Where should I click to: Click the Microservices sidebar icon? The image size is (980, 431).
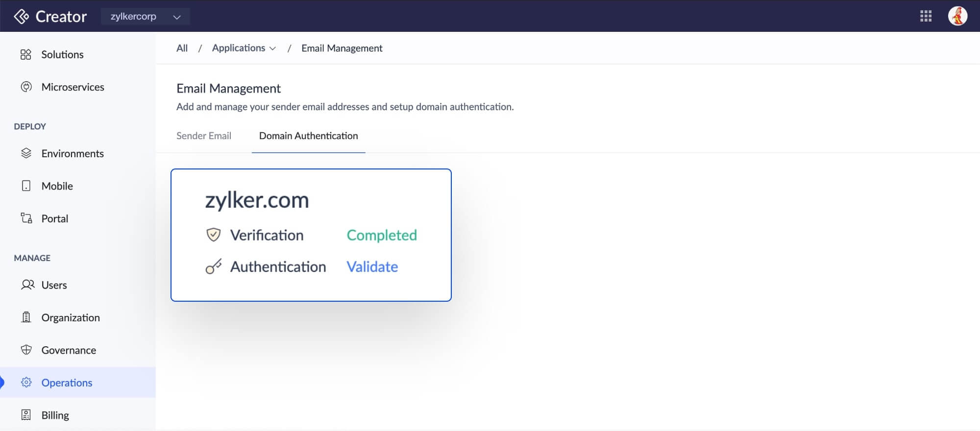26,87
